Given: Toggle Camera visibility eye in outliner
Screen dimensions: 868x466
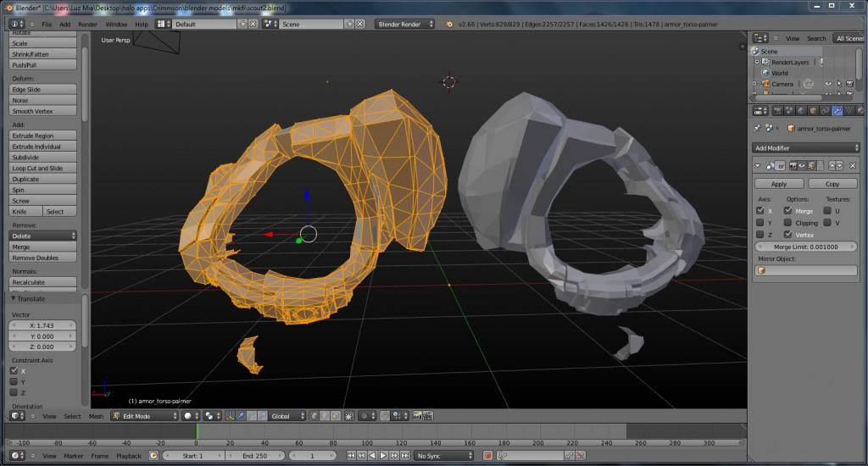Looking at the screenshot, I should 828,84.
